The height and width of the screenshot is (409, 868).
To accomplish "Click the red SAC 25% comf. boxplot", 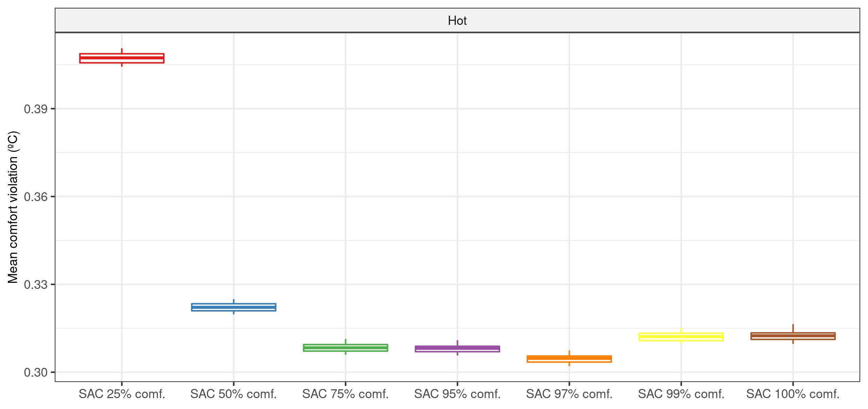I will tap(122, 58).
